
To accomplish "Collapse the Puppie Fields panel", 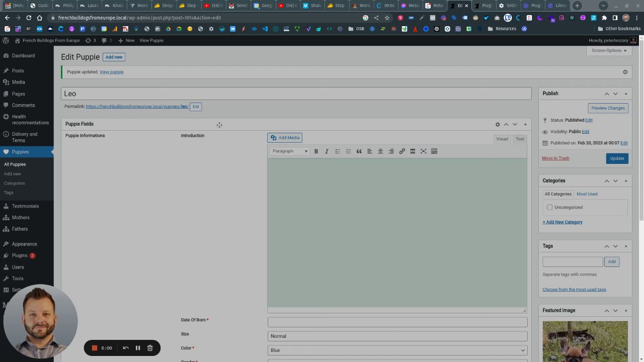I will tap(525, 124).
